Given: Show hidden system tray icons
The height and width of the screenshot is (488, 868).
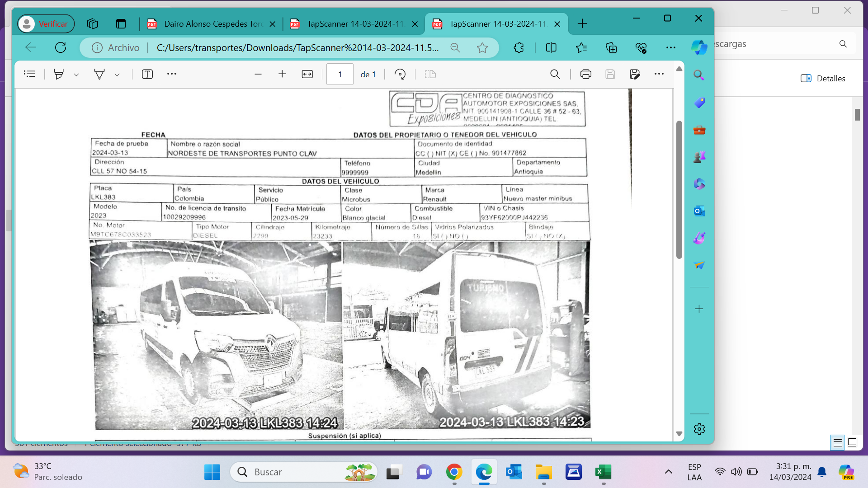Looking at the screenshot, I should pyautogui.click(x=668, y=472).
